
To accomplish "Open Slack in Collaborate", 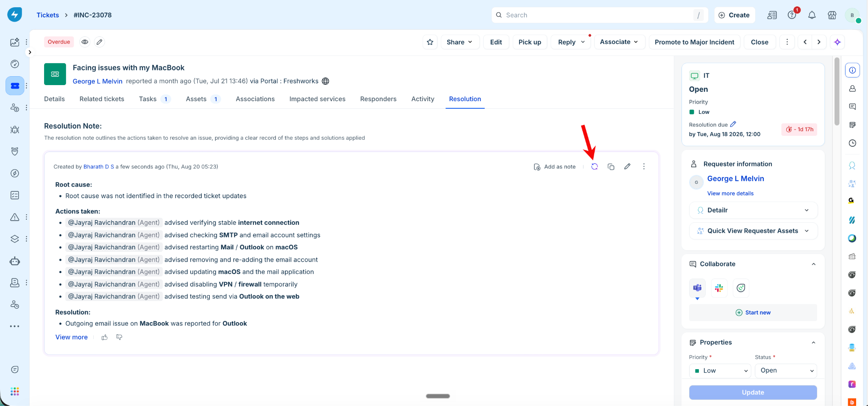I will tap(719, 288).
